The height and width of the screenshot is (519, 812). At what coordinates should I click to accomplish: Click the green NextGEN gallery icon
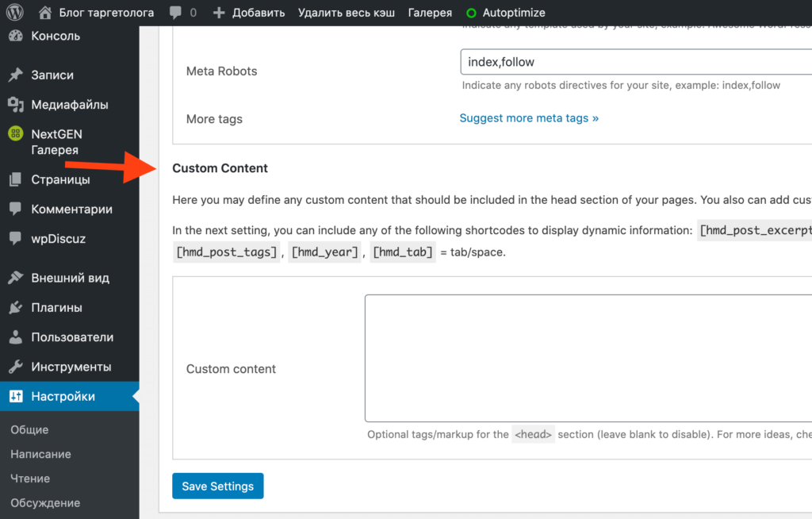(x=15, y=134)
